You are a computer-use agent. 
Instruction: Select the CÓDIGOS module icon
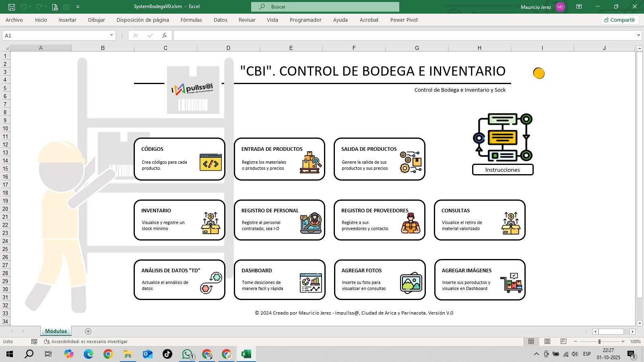click(210, 163)
